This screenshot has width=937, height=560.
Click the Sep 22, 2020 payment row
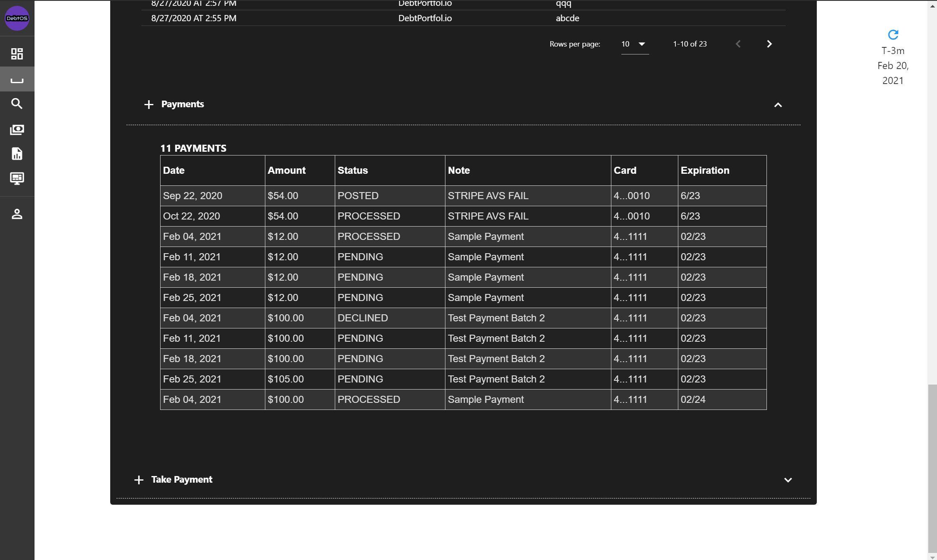click(463, 196)
